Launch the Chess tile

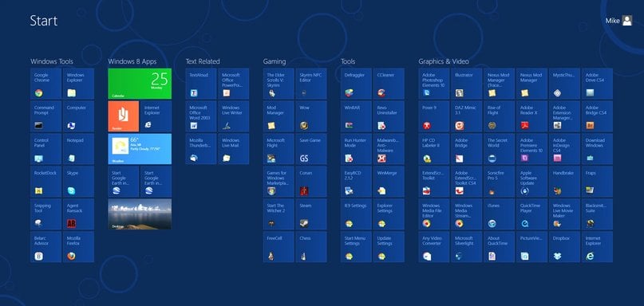point(311,247)
